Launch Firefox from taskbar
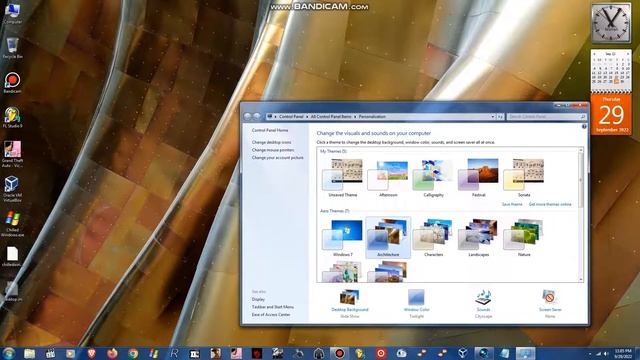 click(112, 353)
